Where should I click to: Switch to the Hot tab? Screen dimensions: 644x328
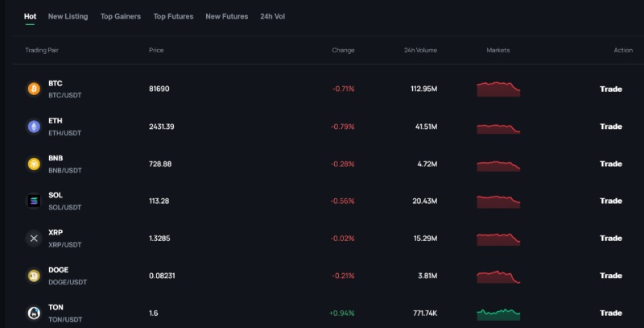30,16
